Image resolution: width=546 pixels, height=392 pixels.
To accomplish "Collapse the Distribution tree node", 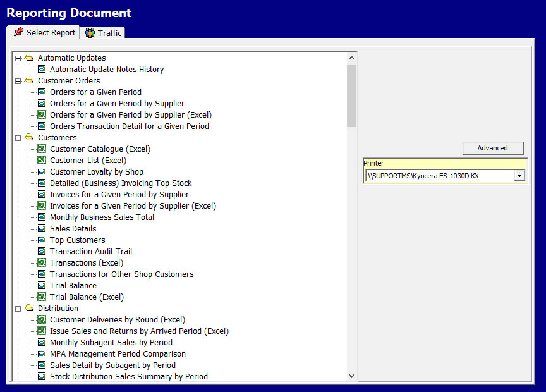I will click(x=18, y=309).
